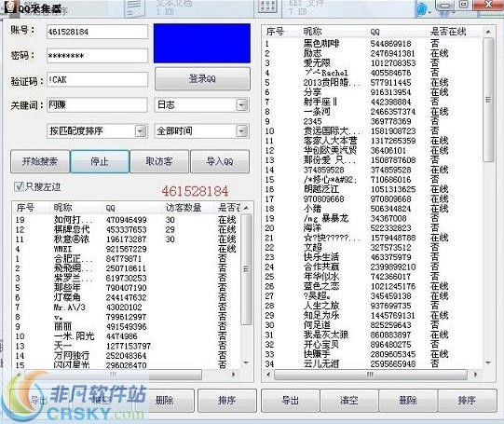
Task: Click scroll-down arrow of right list
Action: pyautogui.click(x=488, y=362)
